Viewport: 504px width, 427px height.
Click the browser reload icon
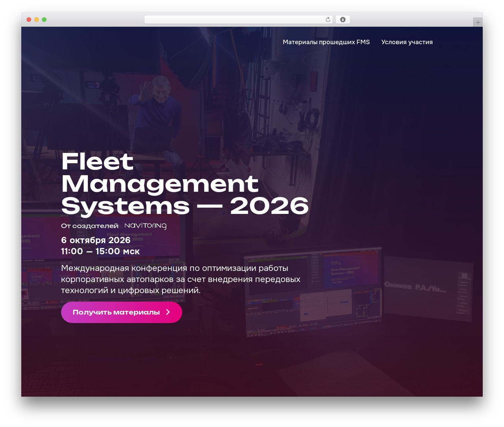click(328, 20)
